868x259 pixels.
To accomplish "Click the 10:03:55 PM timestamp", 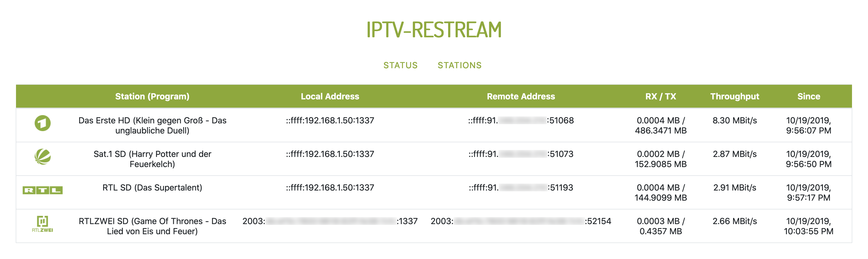I will point(808,231).
